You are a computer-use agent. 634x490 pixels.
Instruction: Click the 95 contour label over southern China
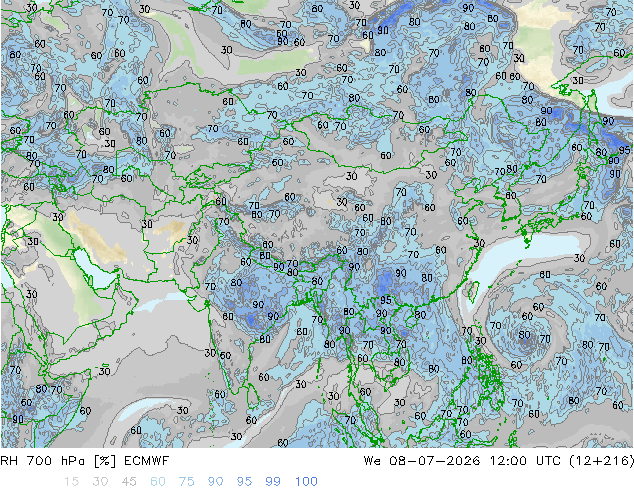pos(386,300)
